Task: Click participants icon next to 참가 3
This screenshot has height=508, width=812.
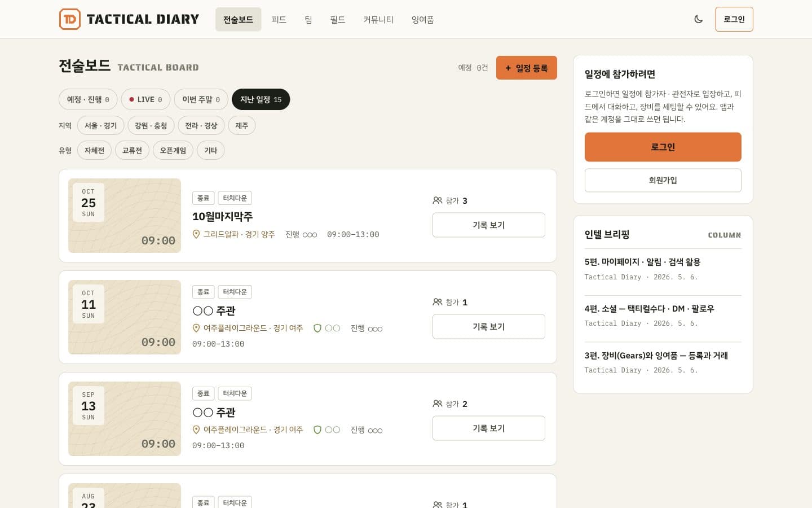Action: 438,200
